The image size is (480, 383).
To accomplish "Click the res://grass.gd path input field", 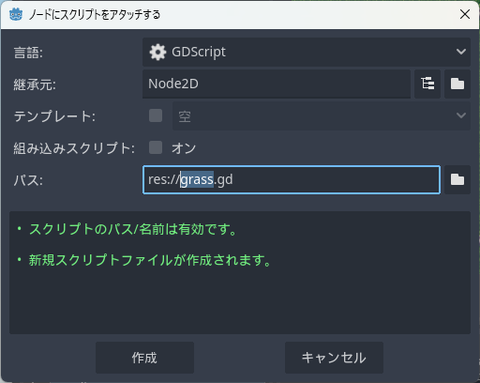I will pyautogui.click(x=292, y=180).
